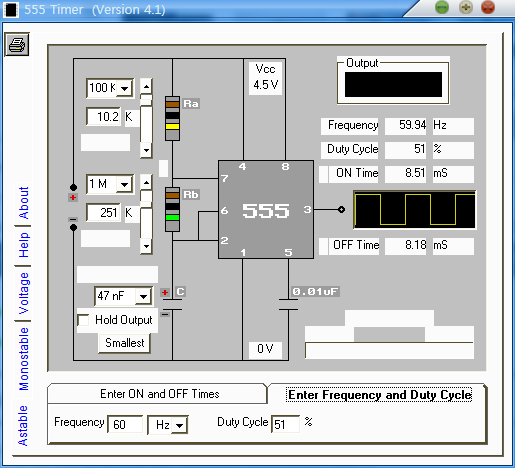This screenshot has width=515, height=468.
Task: Click the Rb slider up arrow
Action: point(146,182)
